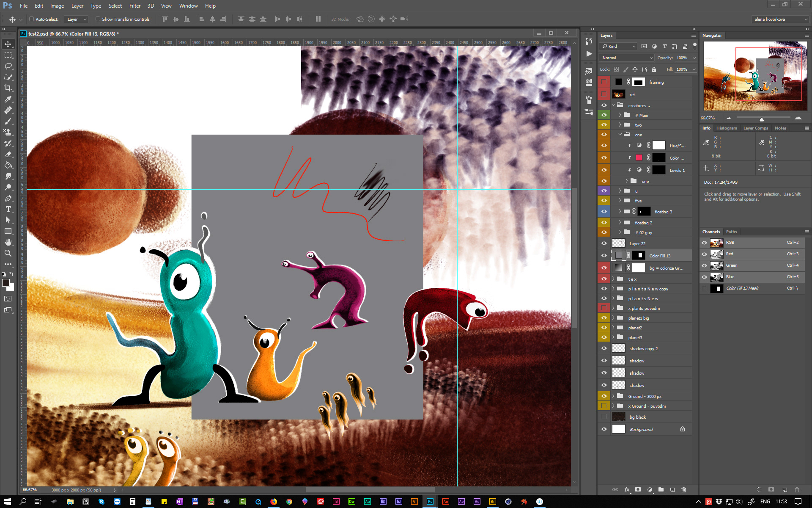Click the foreground color swatch
Screen dimensions: 812x508
tap(6, 283)
